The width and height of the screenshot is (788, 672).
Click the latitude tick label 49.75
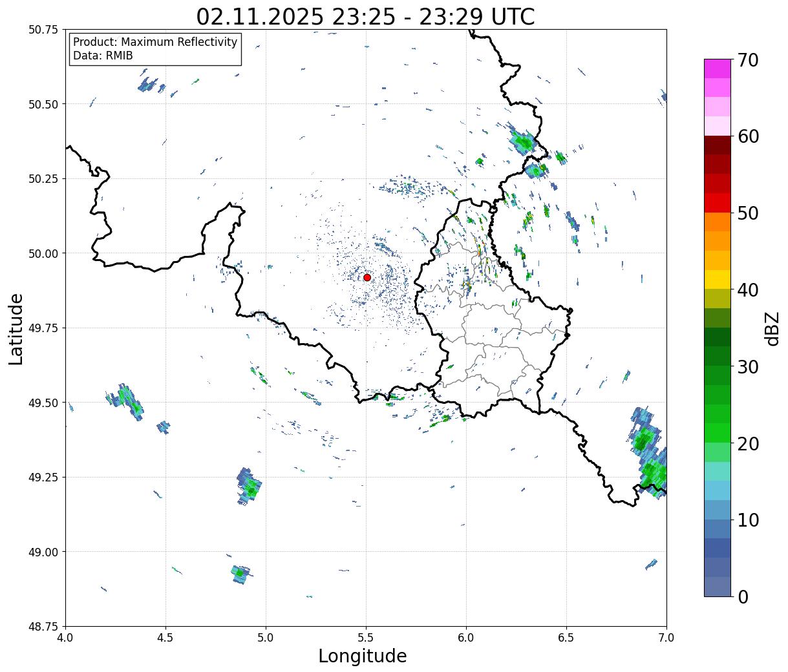click(x=43, y=328)
